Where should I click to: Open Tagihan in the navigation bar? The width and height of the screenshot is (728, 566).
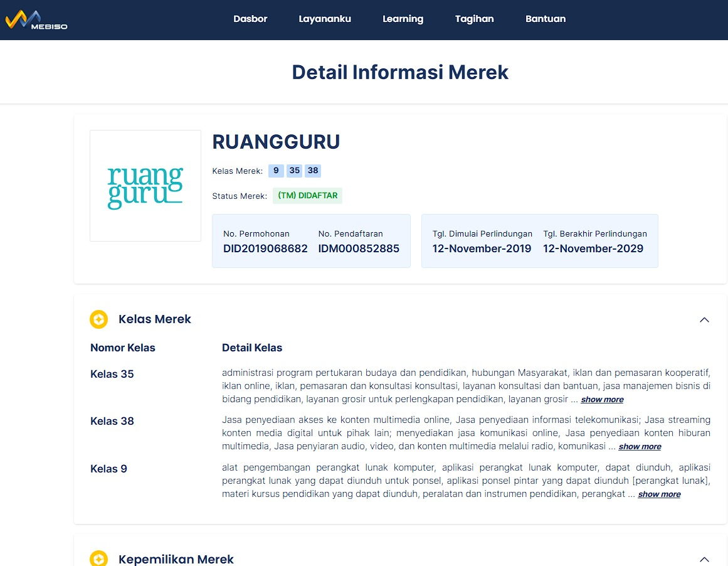pyautogui.click(x=474, y=19)
